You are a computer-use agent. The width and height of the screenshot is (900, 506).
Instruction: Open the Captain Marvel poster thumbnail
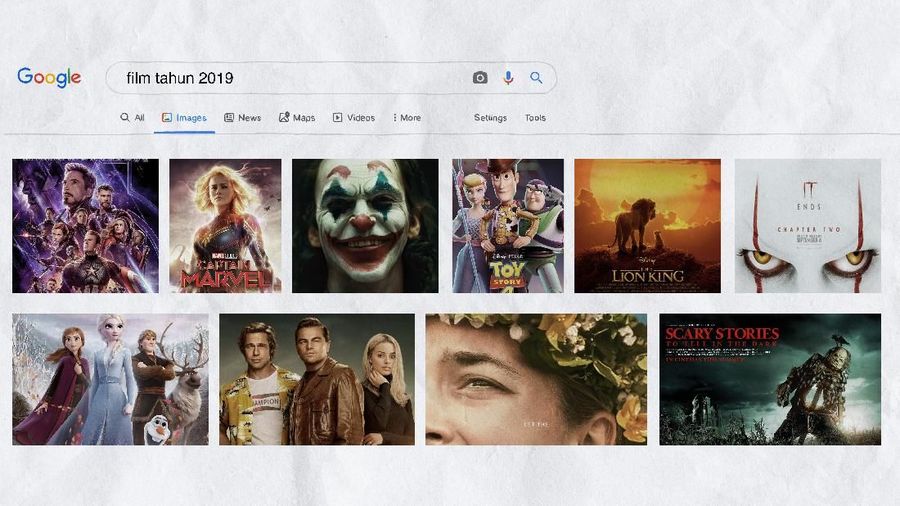[x=225, y=226]
